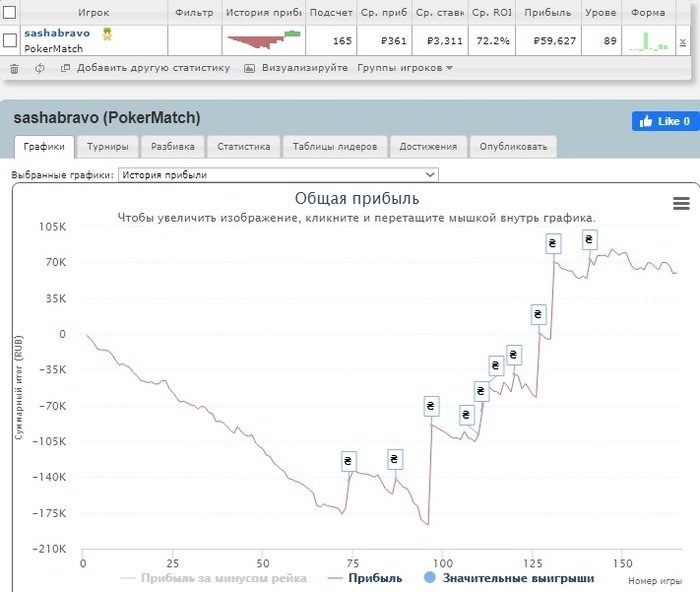Viewport: 700px width, 592px height.
Task: Open the Выбранные графики dropdown
Action: tap(278, 174)
